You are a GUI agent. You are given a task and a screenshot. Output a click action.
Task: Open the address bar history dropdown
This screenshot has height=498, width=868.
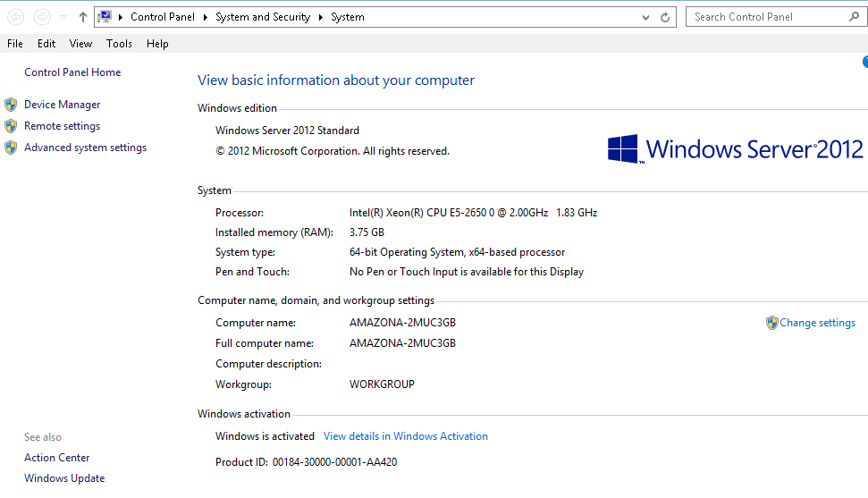(645, 18)
